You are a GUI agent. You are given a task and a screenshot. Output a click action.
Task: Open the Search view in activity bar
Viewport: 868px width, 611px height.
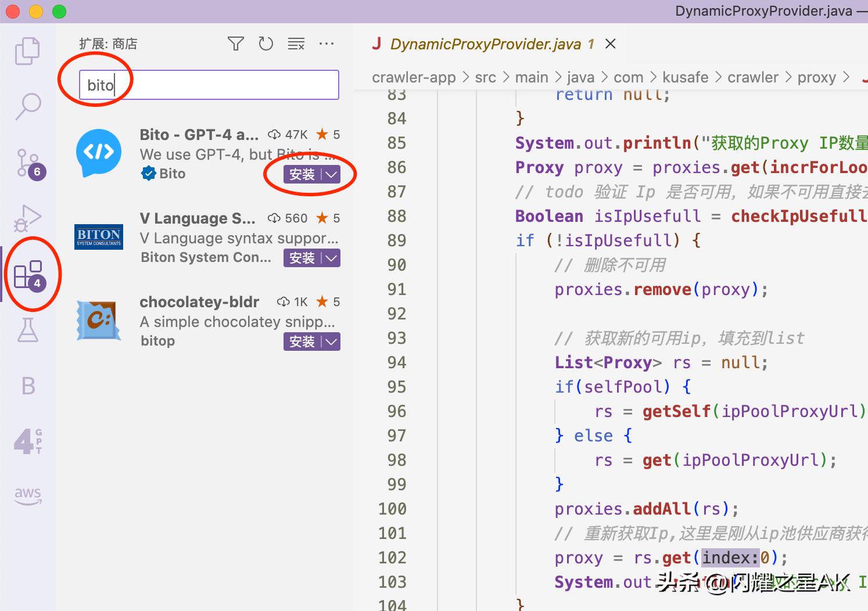pos(27,106)
